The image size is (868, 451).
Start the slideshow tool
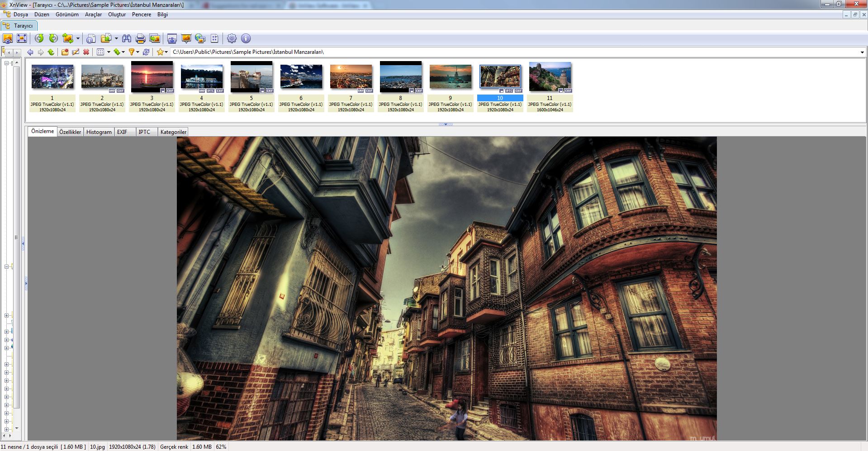[186, 38]
